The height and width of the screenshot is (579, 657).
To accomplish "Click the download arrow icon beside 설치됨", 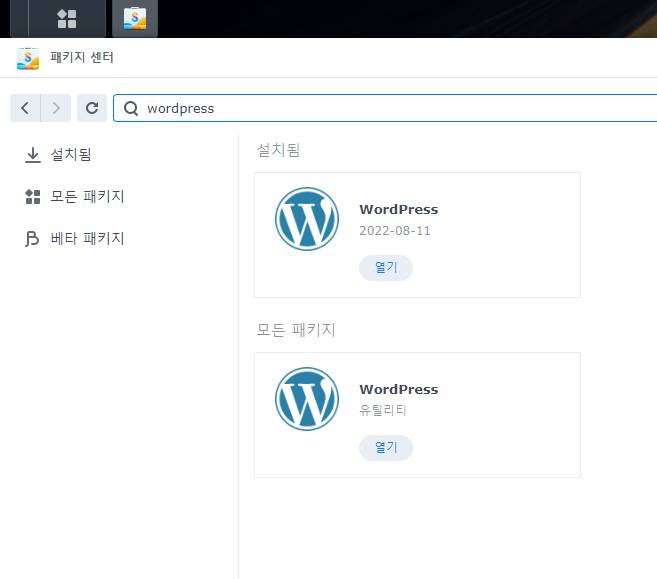I will (33, 155).
